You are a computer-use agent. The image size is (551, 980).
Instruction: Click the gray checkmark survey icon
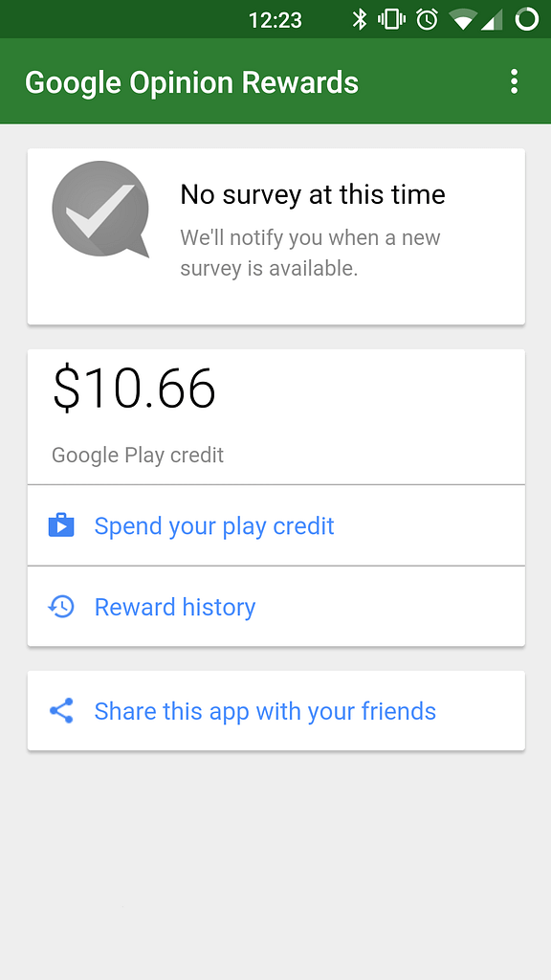[x=99, y=210]
